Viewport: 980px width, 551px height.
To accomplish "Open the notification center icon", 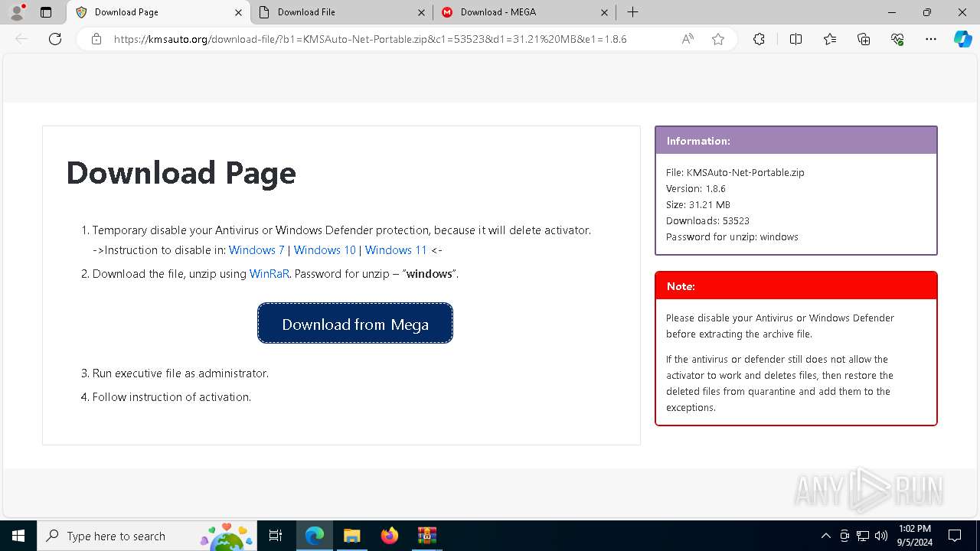I will coord(955,536).
